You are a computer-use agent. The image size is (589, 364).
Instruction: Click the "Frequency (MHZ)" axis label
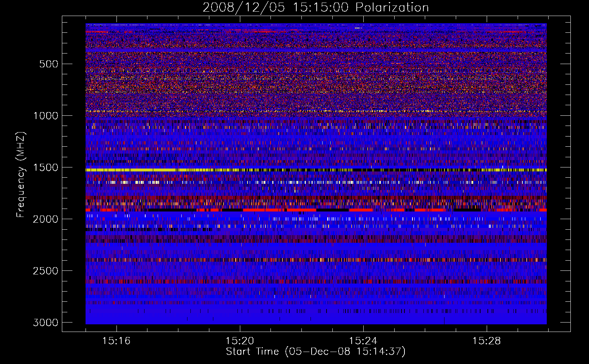(21, 174)
